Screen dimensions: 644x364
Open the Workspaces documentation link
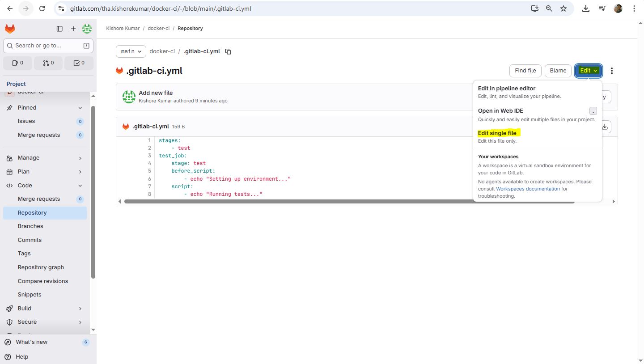[528, 189]
